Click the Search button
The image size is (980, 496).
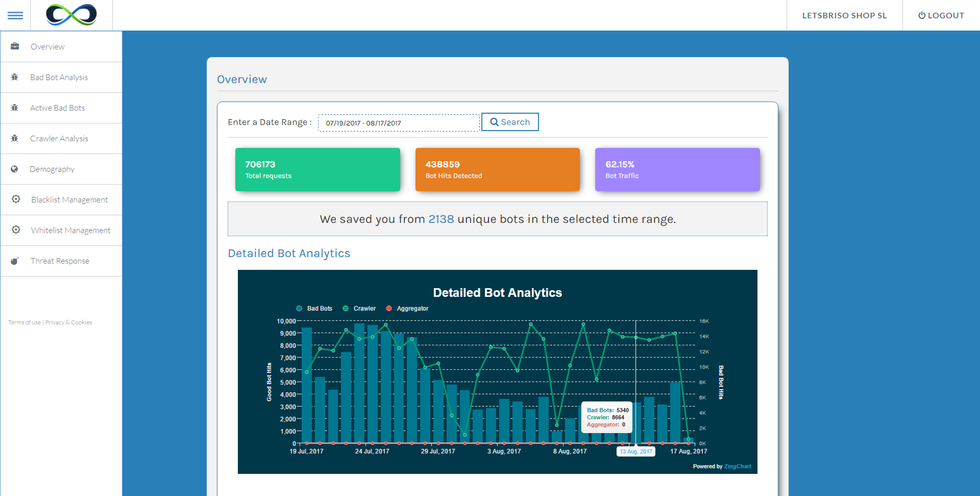coord(510,122)
